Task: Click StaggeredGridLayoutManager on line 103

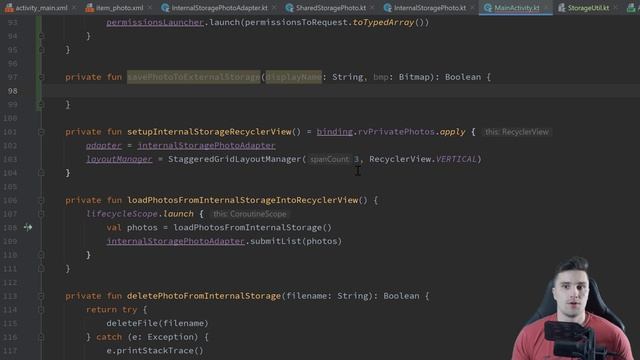Action: point(234,159)
